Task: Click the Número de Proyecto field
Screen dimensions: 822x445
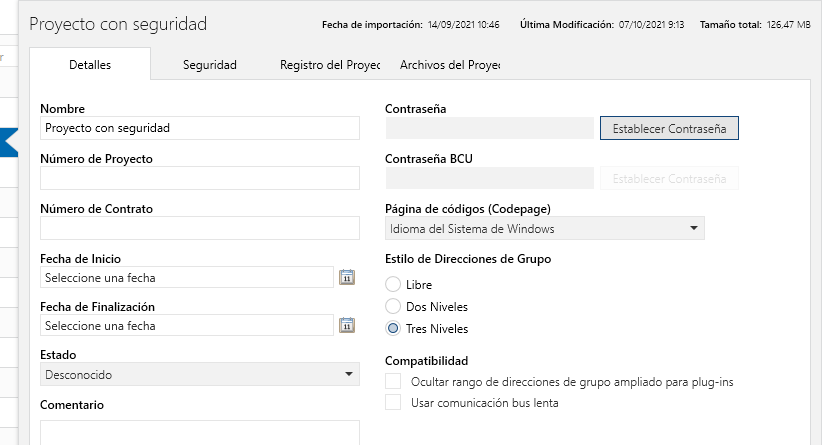Action: click(200, 178)
